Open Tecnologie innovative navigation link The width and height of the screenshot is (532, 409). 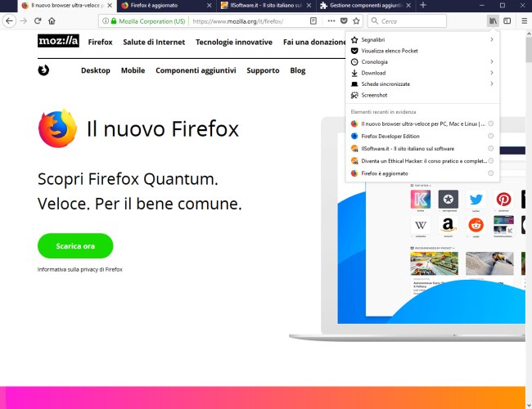click(x=234, y=42)
